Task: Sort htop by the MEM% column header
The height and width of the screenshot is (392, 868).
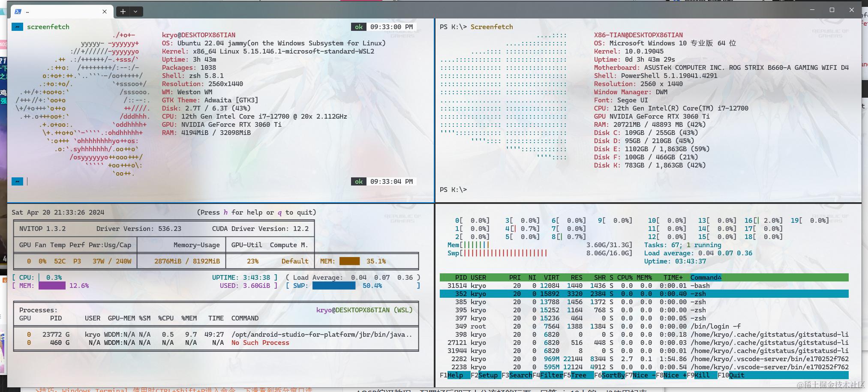Action: pos(644,278)
